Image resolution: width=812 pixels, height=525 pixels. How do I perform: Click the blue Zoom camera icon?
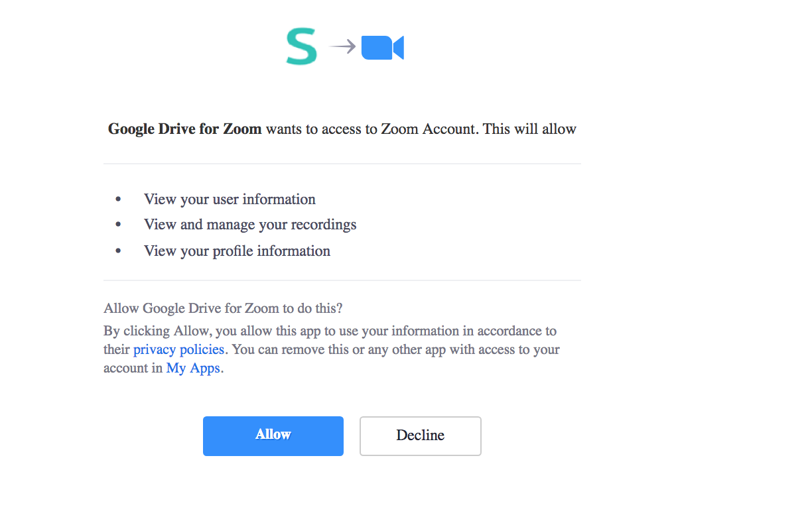pyautogui.click(x=382, y=48)
